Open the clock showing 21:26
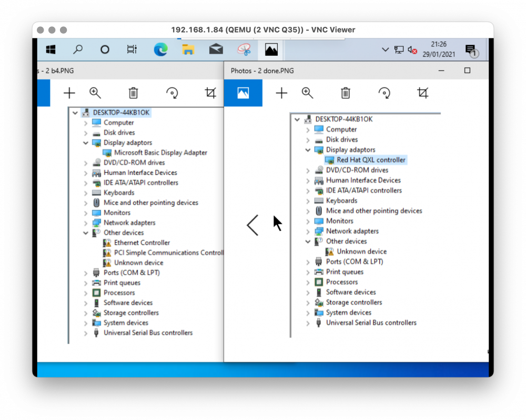 tap(439, 49)
